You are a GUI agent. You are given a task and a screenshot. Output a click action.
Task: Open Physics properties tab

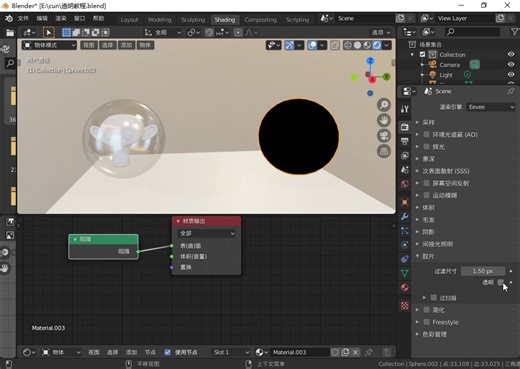click(405, 245)
